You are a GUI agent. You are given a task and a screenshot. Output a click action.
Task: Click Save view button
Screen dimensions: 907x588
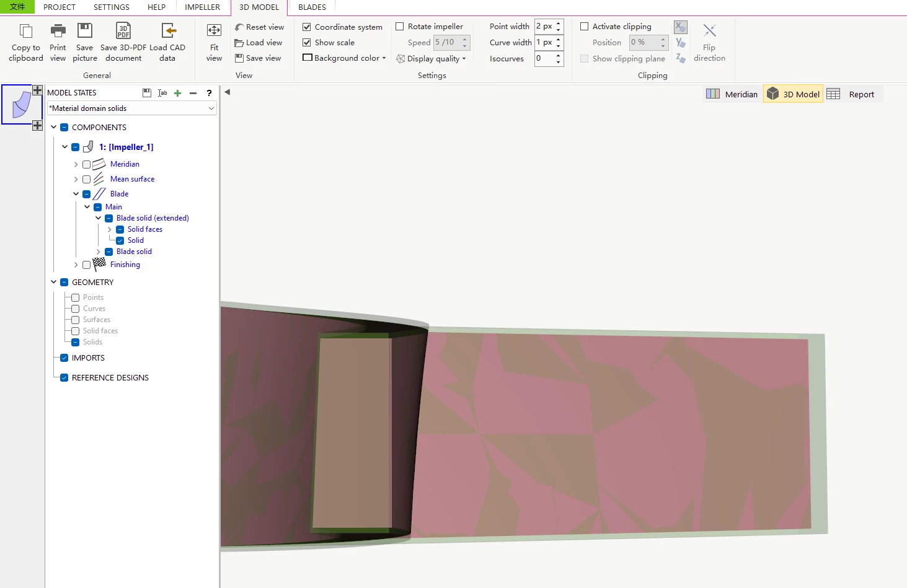coord(258,58)
